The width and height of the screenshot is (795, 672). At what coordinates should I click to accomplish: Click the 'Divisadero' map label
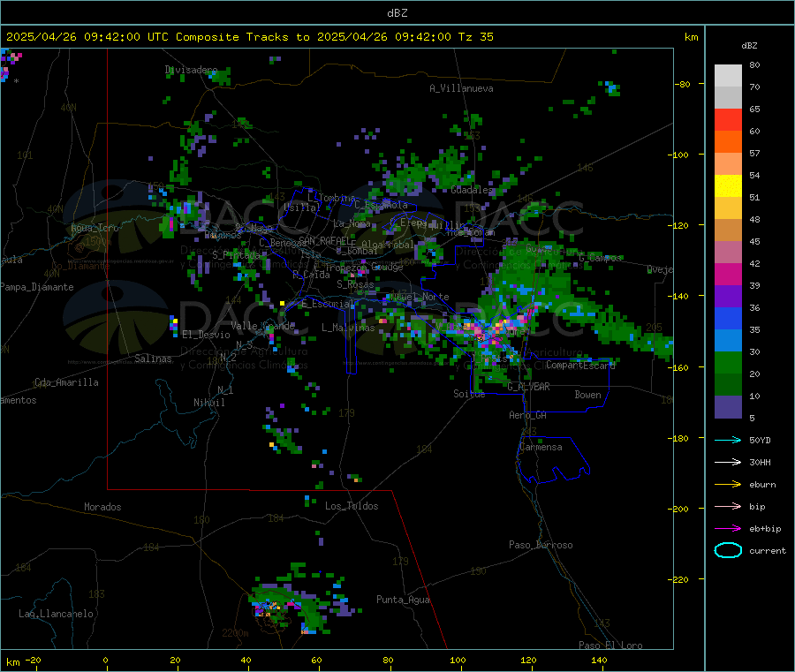[191, 70]
